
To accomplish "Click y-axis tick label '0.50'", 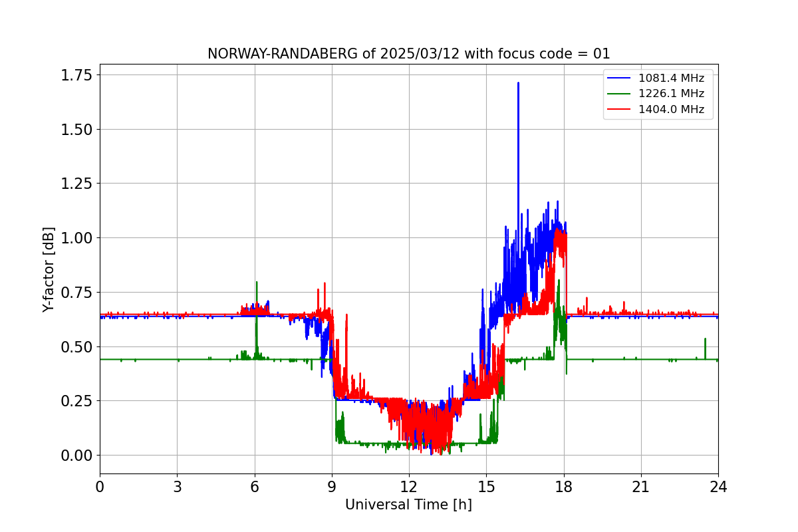I will (x=76, y=346).
